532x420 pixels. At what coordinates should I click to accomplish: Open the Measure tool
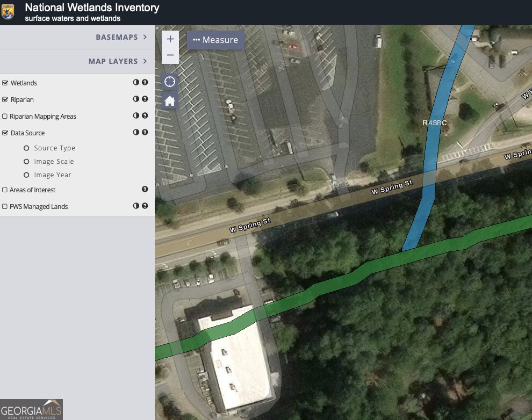click(215, 40)
